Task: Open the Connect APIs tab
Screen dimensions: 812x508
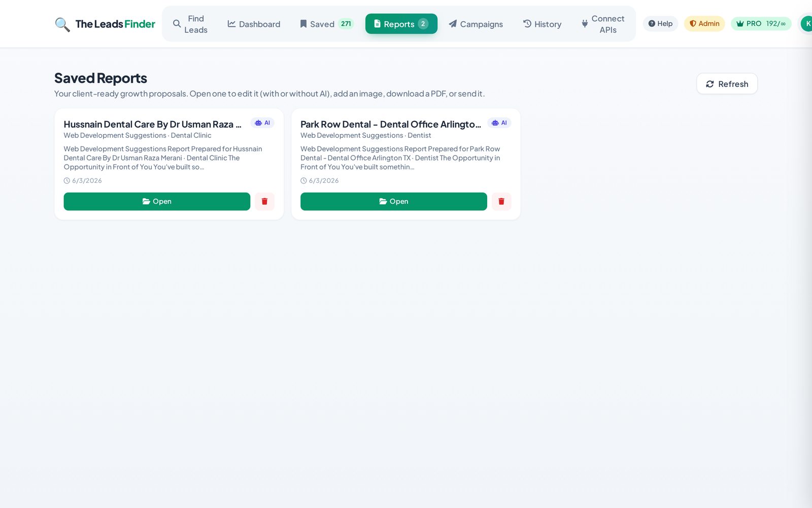Action: pyautogui.click(x=602, y=24)
